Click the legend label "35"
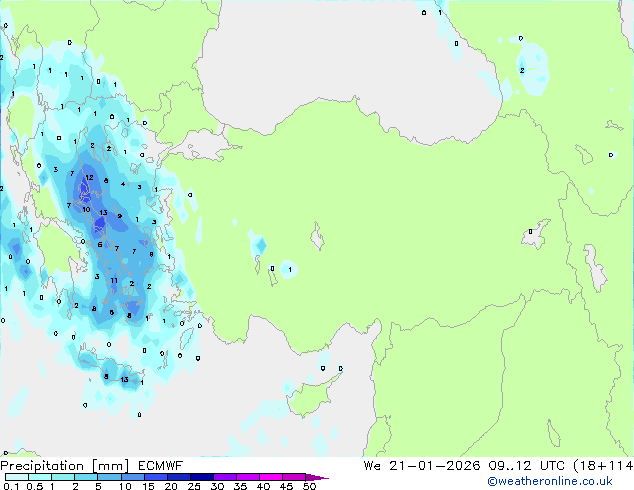This screenshot has width=634, height=490. [x=240, y=486]
